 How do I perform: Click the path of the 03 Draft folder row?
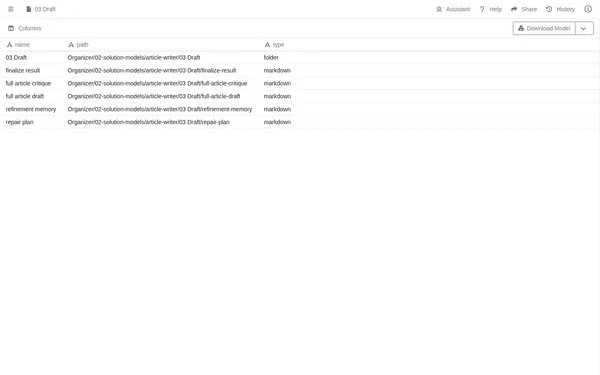[x=134, y=57]
